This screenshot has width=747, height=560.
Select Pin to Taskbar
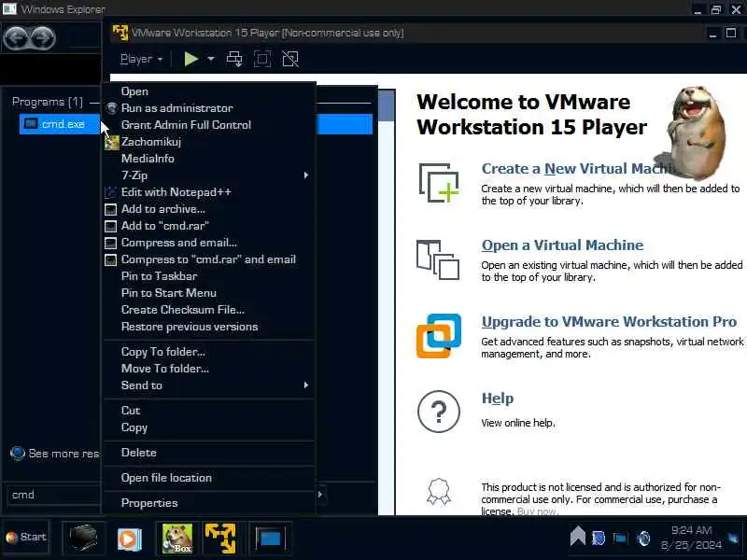209,276
